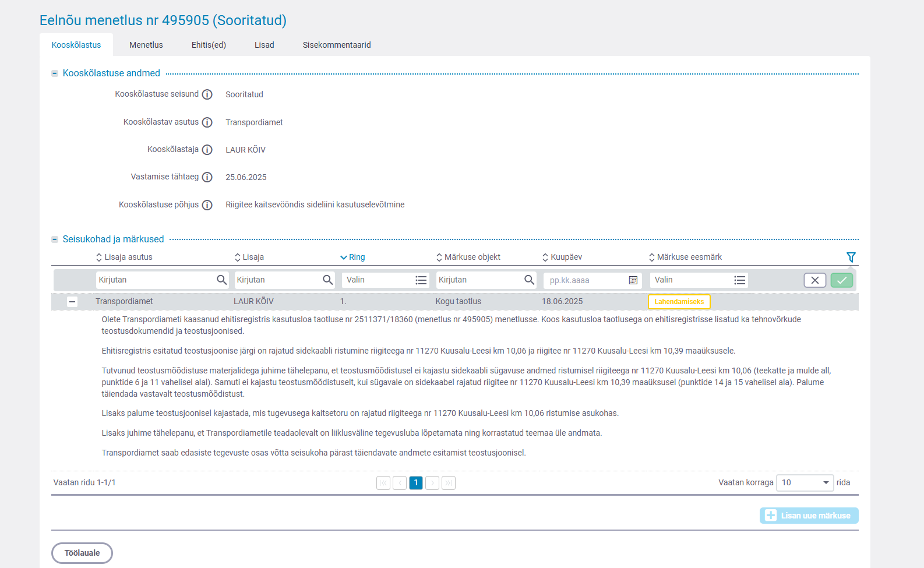The height and width of the screenshot is (568, 924).
Task: Search icon in Lisaja asutus filter
Action: (222, 280)
